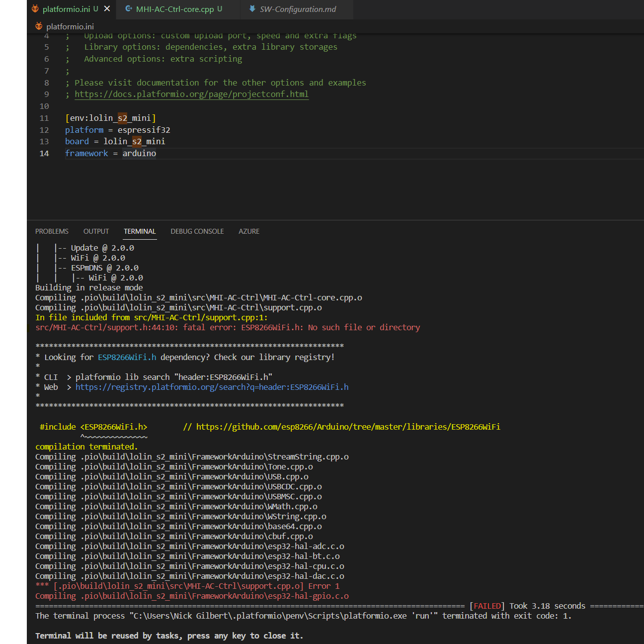This screenshot has height=644, width=644.
Task: Click 'Took 3.18 seconds' text
Action: (547, 606)
